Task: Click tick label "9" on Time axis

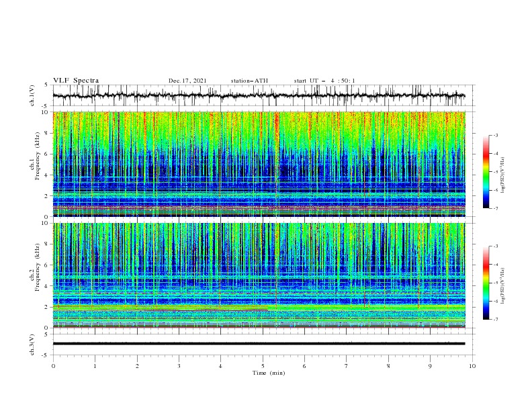Action: pos(430,366)
